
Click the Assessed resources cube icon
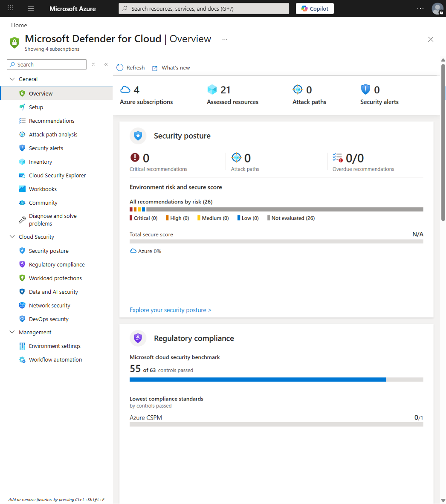(212, 90)
